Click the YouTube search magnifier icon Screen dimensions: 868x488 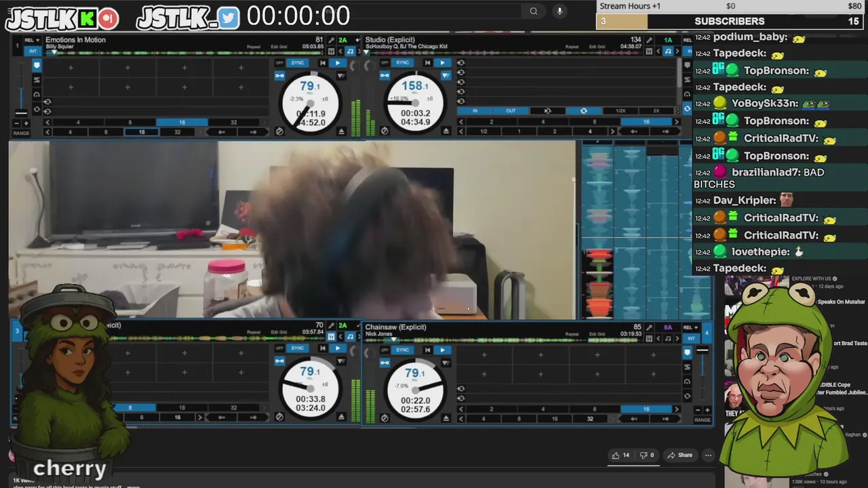pyautogui.click(x=534, y=11)
